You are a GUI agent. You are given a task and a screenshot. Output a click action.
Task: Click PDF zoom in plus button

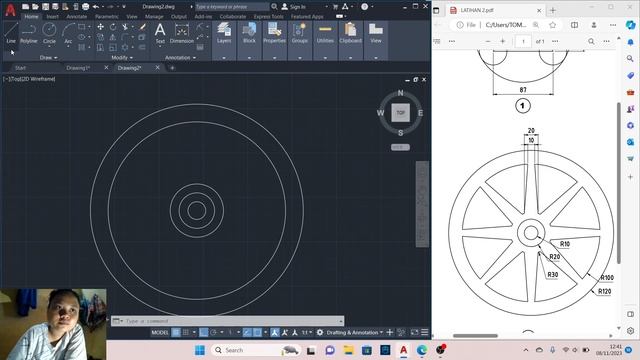coord(503,41)
